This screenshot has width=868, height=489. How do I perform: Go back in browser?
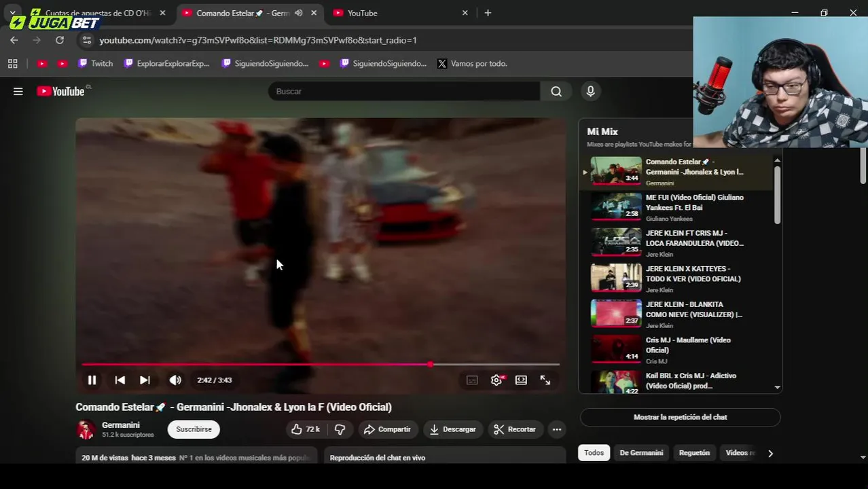(14, 40)
